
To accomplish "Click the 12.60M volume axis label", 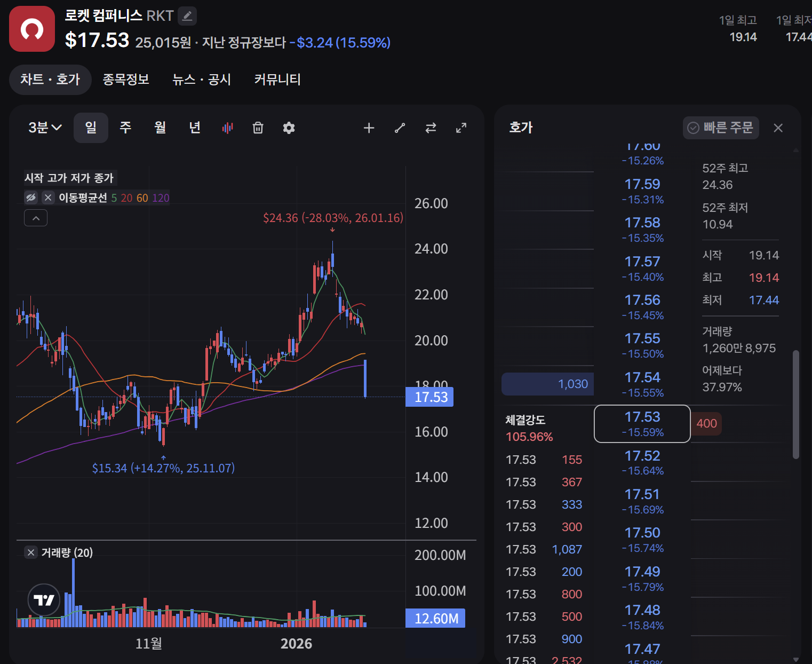I will tap(435, 618).
